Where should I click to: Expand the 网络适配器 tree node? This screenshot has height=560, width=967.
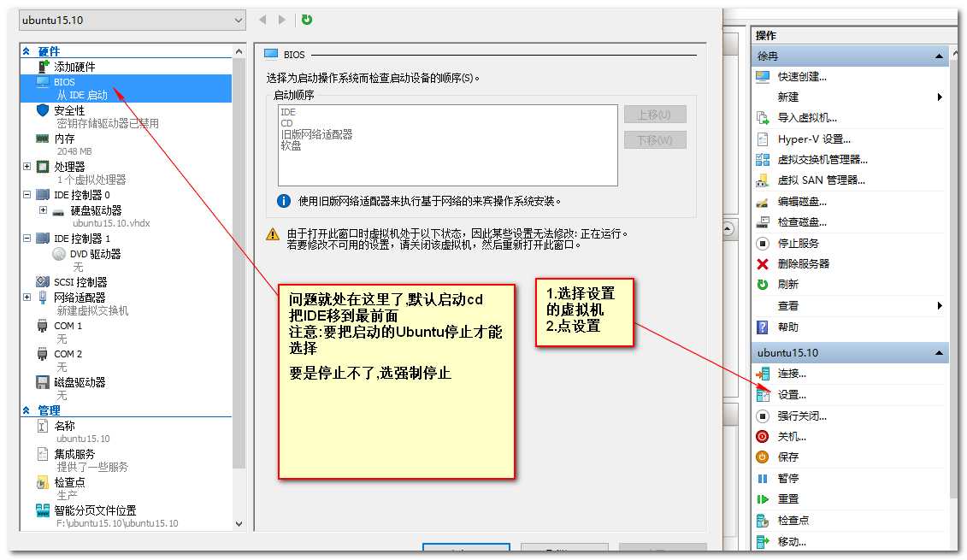click(27, 298)
